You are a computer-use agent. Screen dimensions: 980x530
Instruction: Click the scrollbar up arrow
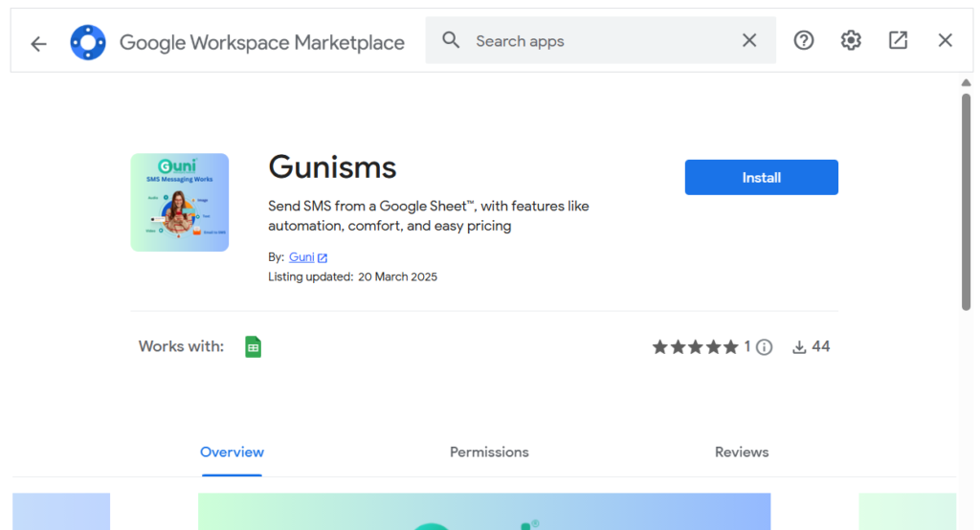tap(967, 82)
